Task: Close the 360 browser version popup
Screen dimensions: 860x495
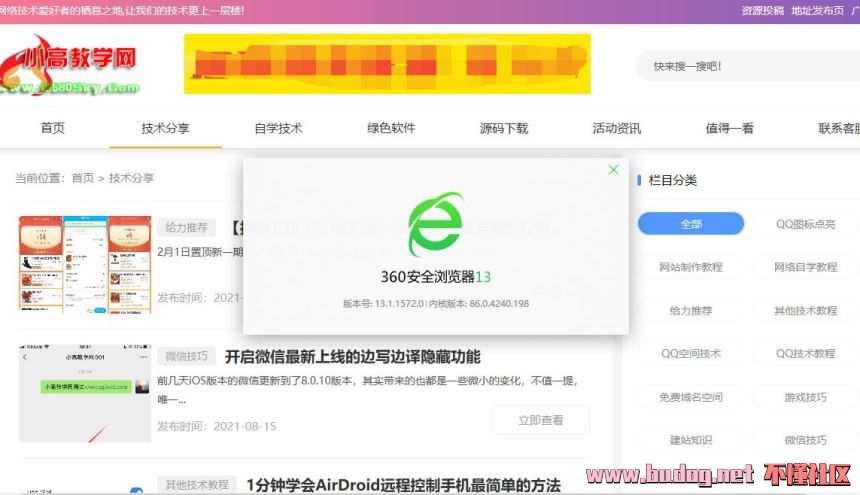Action: pyautogui.click(x=614, y=170)
